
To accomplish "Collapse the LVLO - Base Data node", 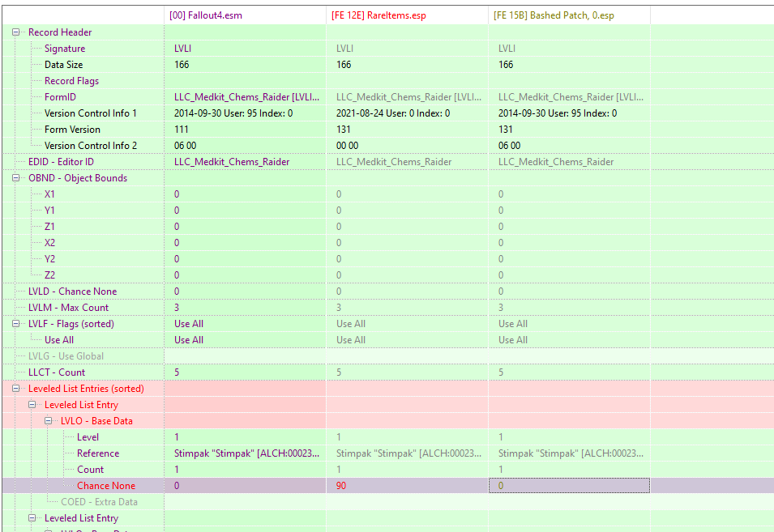I will (49, 421).
